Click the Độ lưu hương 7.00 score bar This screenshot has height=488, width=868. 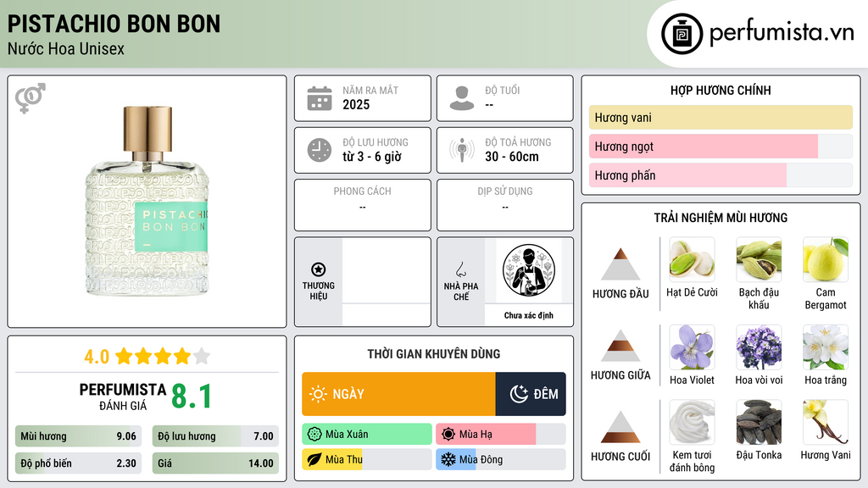point(215,436)
